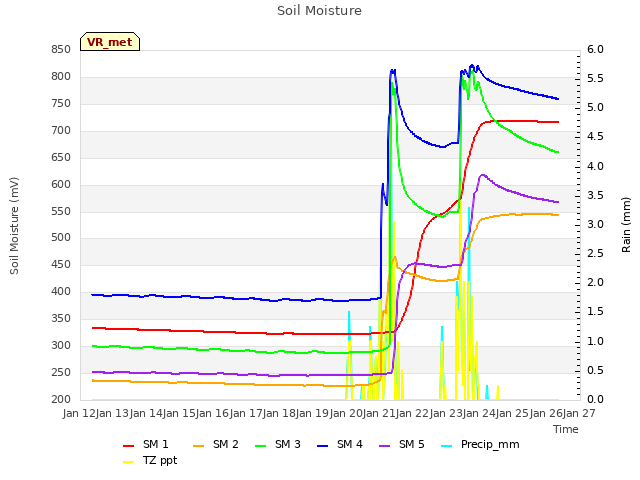This screenshot has width=640, height=480.
Task: Select the SM 2 legend entry
Action: [216, 444]
